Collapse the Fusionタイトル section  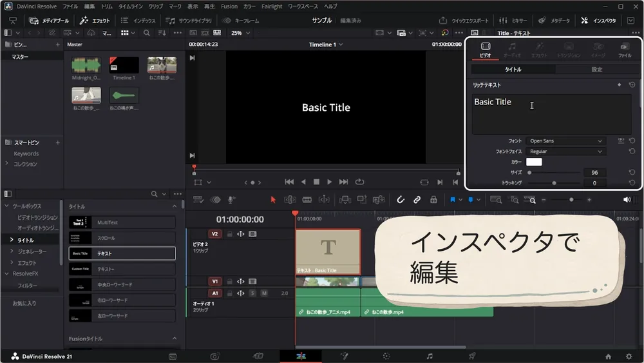click(175, 338)
